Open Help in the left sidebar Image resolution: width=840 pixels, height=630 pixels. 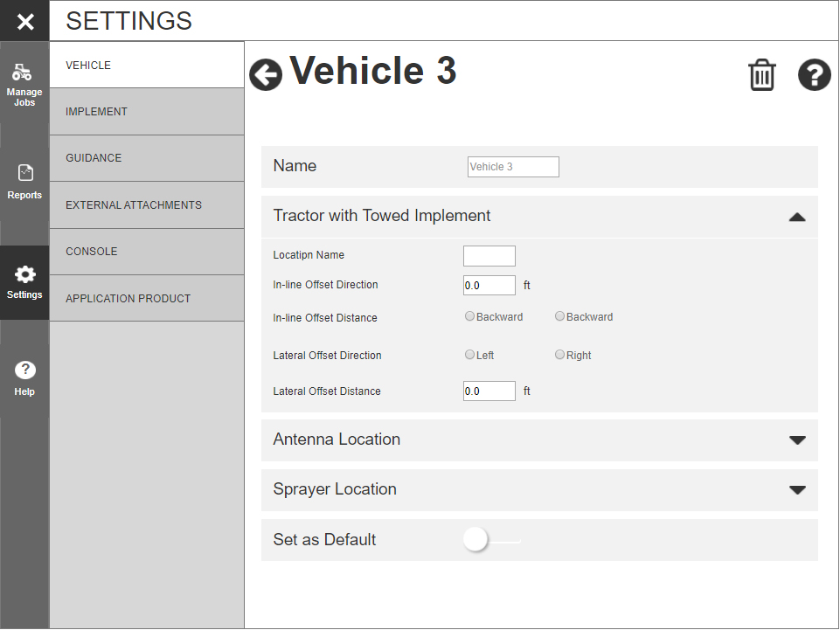[24, 378]
